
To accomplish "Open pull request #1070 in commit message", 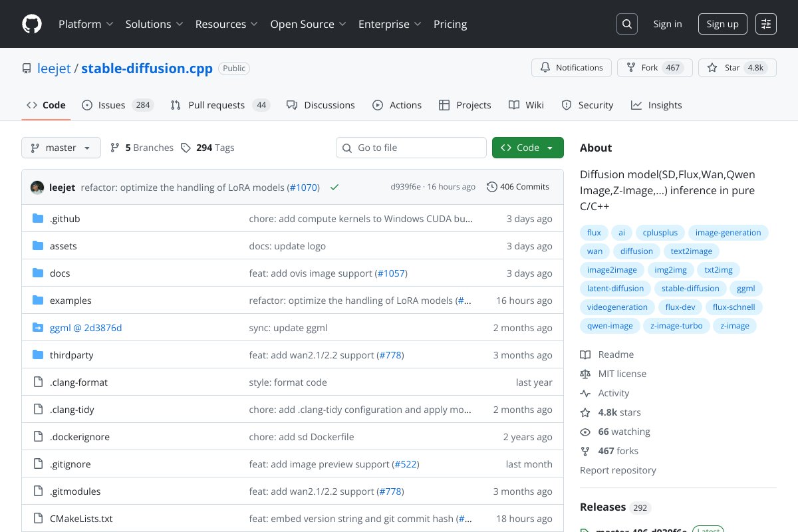I will 303,188.
